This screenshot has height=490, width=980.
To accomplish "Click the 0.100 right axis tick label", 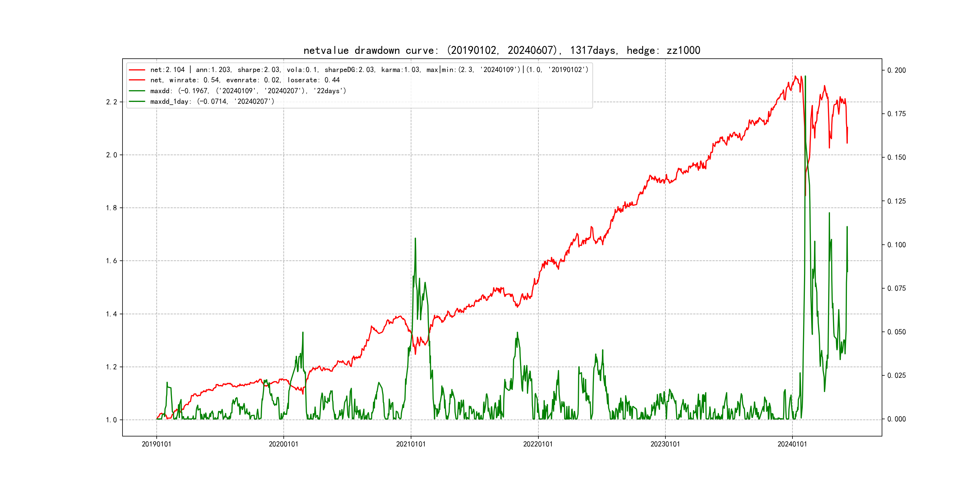I will coord(896,245).
